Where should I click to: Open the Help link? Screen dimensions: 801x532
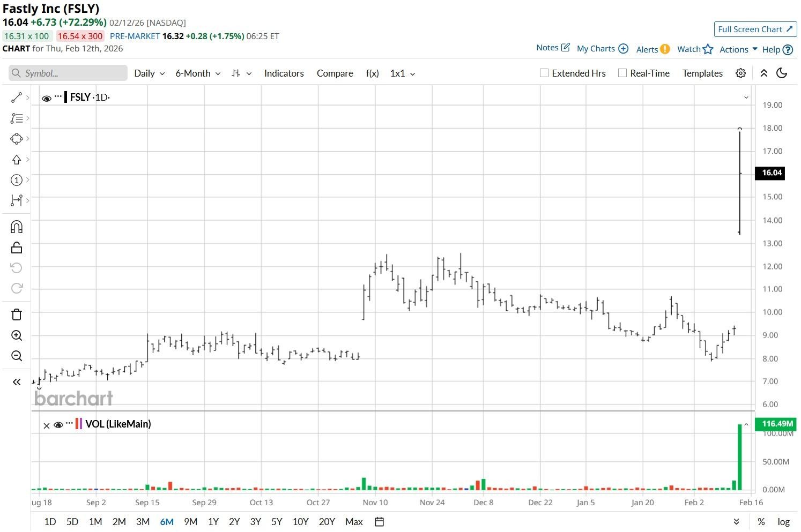[777, 50]
